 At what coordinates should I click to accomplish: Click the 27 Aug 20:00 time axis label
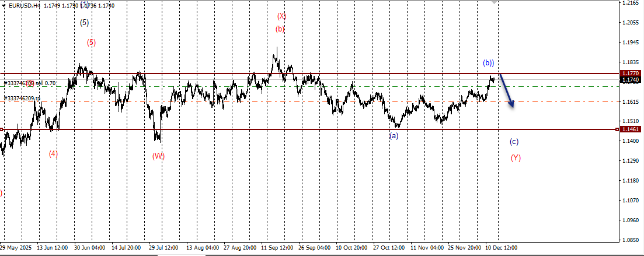click(240, 248)
